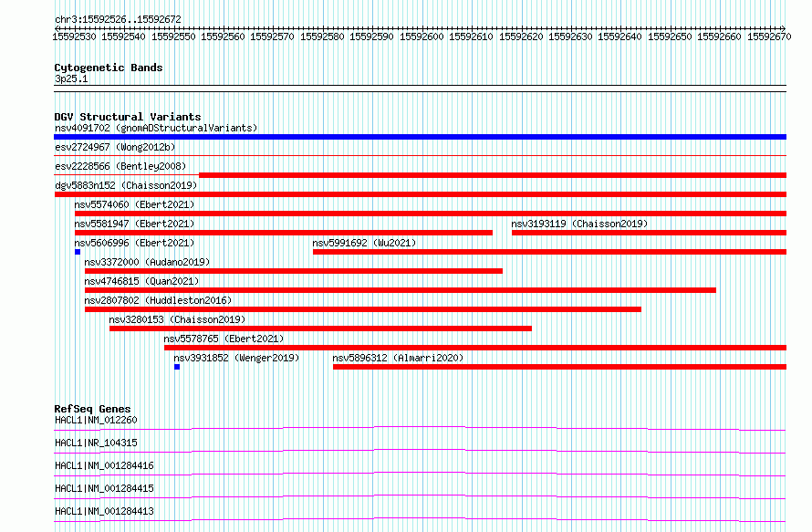812x532 pixels.
Task: Select the 3p25.1 band label
Action: point(71,78)
